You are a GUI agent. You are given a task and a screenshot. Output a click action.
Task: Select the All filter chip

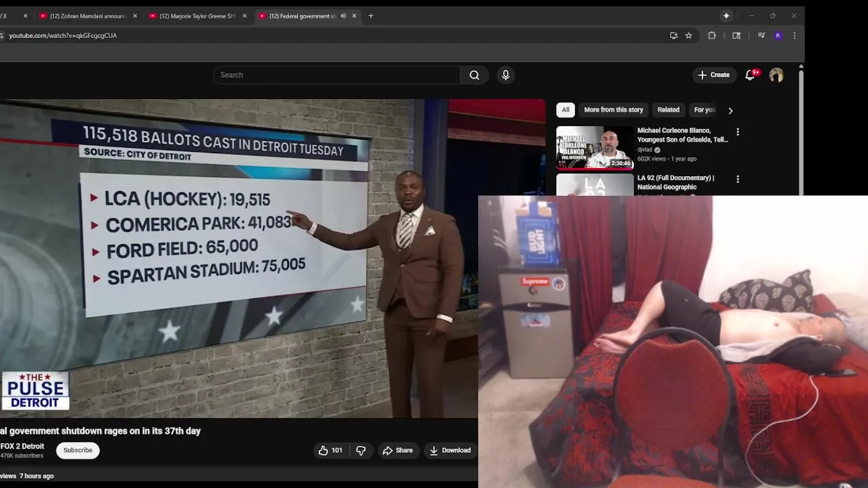(566, 110)
